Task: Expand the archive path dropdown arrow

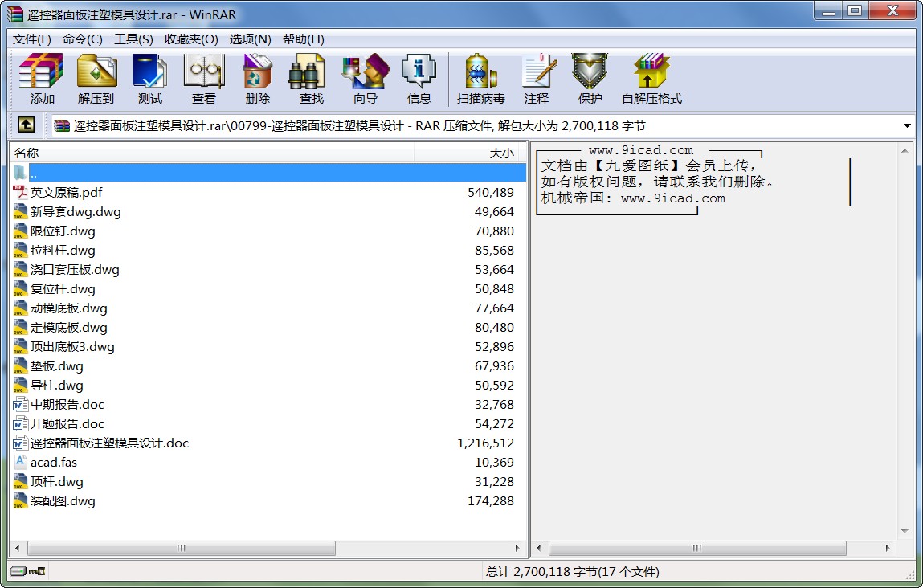Action: 907,126
